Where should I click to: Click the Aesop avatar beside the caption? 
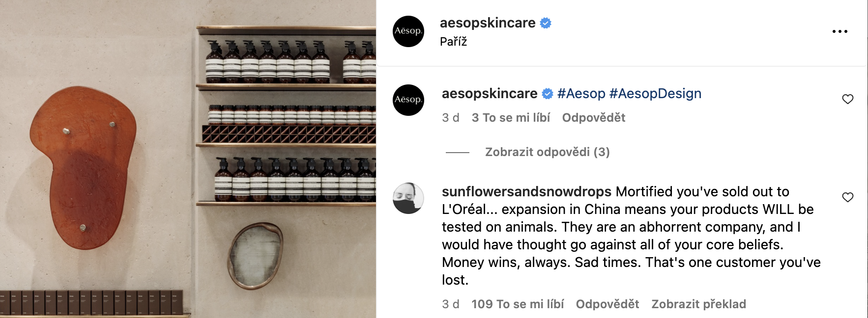tap(408, 100)
